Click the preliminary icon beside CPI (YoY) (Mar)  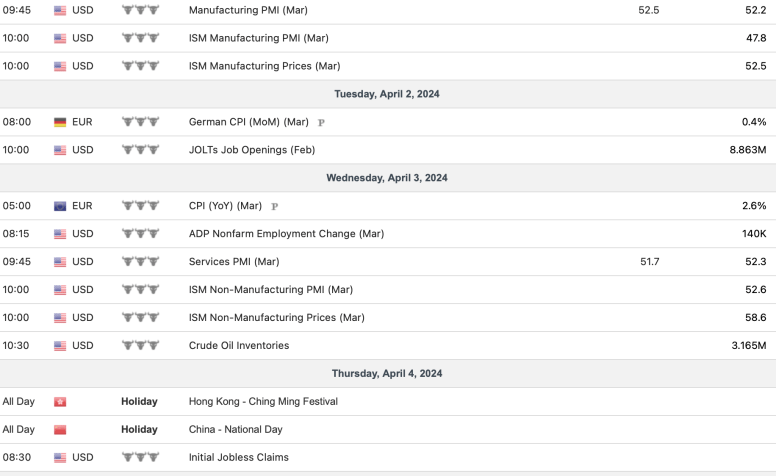pos(275,207)
